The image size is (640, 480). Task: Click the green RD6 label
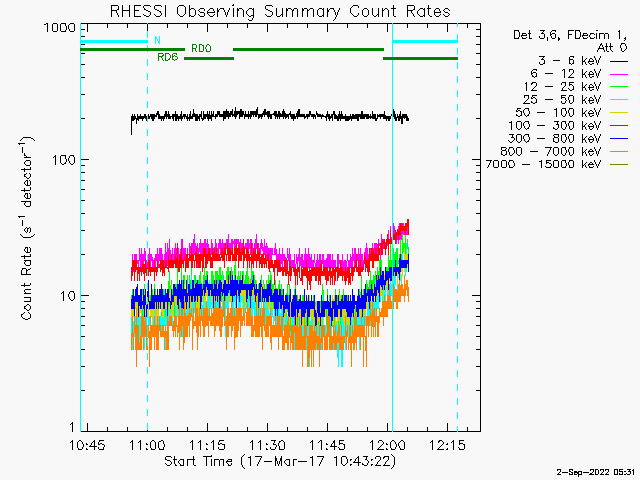(x=168, y=57)
